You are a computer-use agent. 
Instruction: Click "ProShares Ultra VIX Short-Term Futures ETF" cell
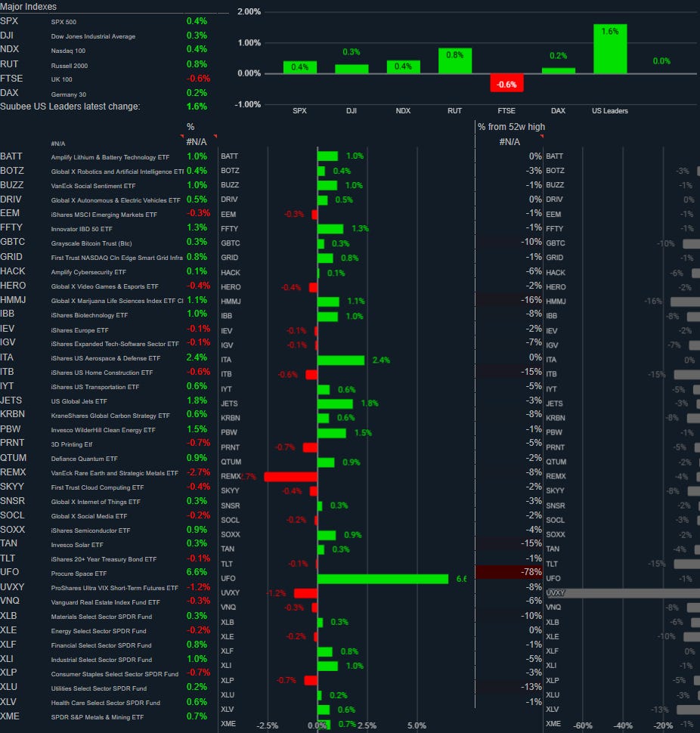point(115,588)
